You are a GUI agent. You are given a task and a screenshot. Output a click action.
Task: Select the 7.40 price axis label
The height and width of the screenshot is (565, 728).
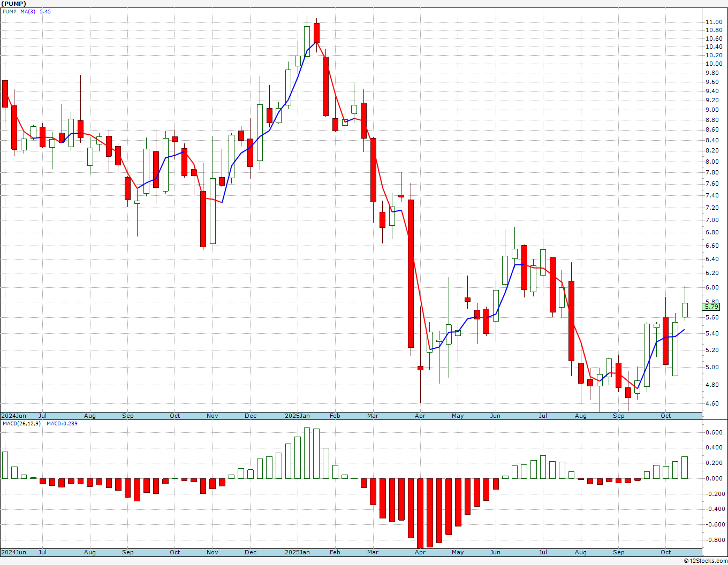[x=712, y=195]
